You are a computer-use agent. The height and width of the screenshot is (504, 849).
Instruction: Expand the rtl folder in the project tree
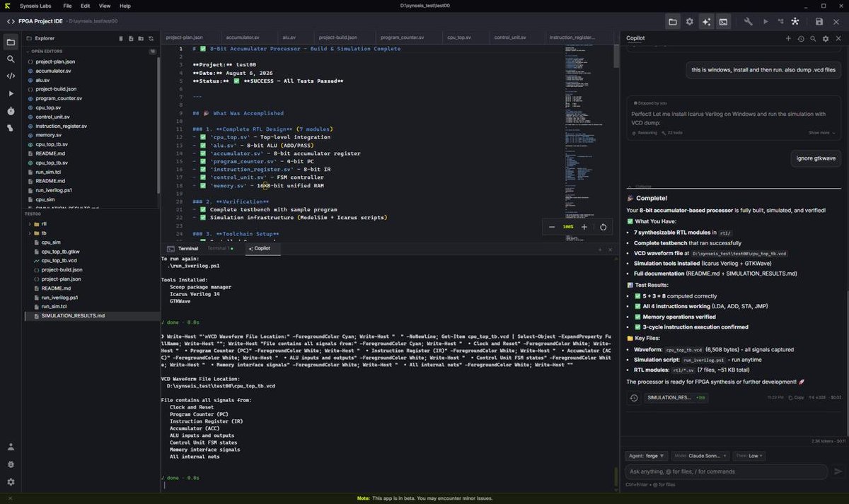tap(43, 224)
